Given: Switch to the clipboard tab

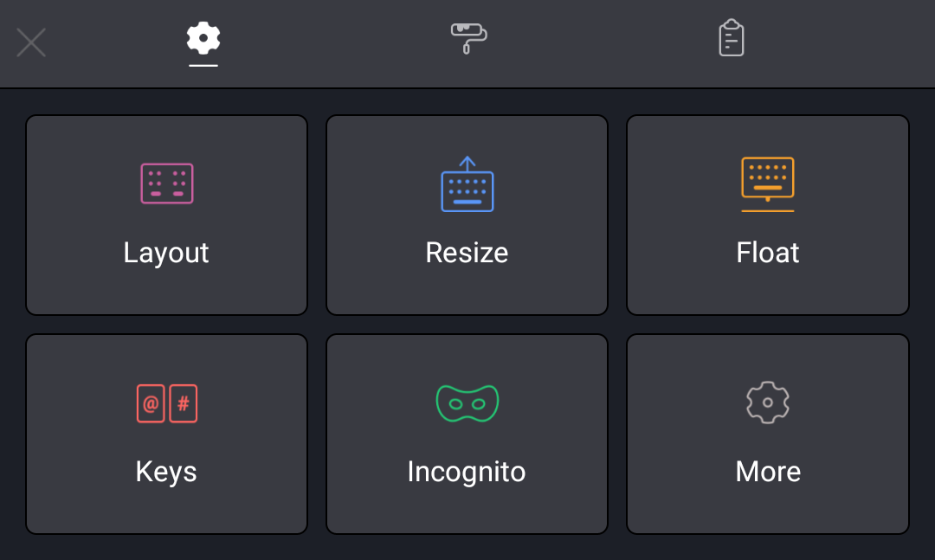Looking at the screenshot, I should coord(731,38).
